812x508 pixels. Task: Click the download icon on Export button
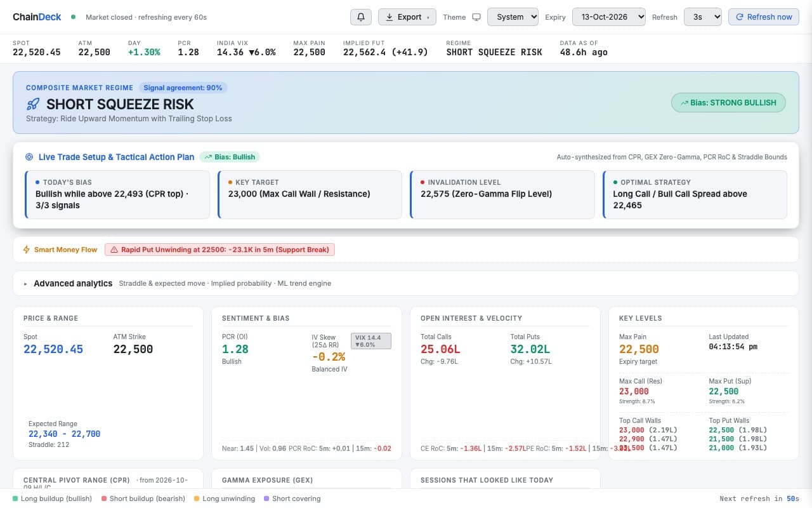coord(390,17)
